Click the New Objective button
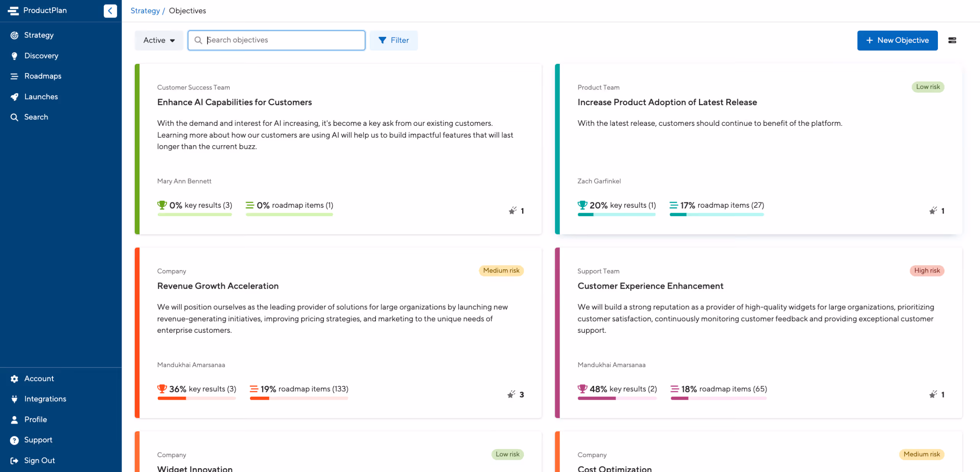This screenshot has height=472, width=980. pos(897,40)
